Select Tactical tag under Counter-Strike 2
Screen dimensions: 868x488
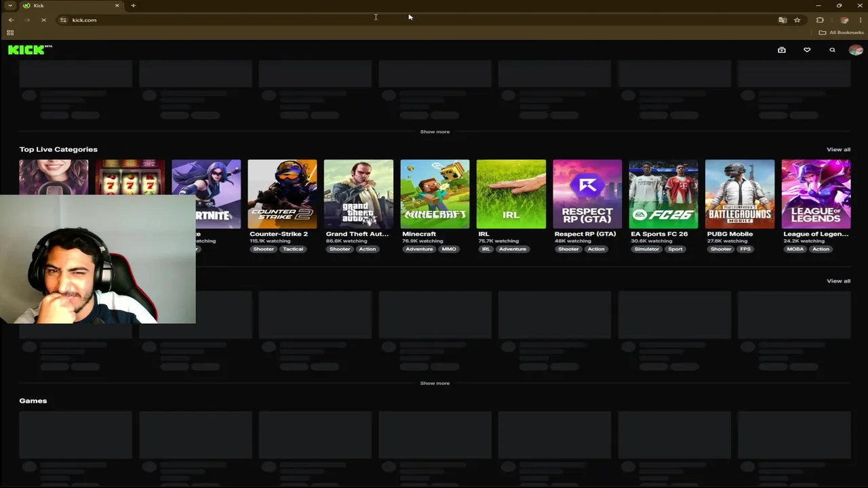click(x=293, y=249)
